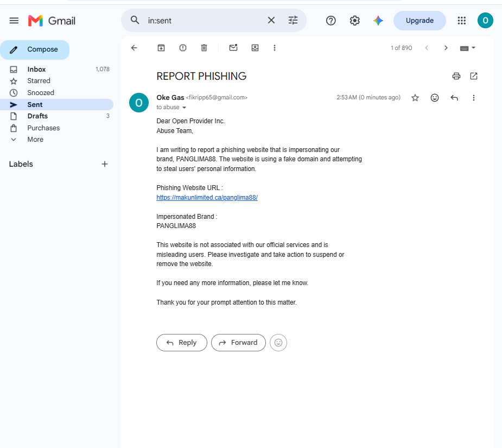Screen dimensions: 502x448
Task: Click the Inbox count 1,078
Action: point(103,69)
